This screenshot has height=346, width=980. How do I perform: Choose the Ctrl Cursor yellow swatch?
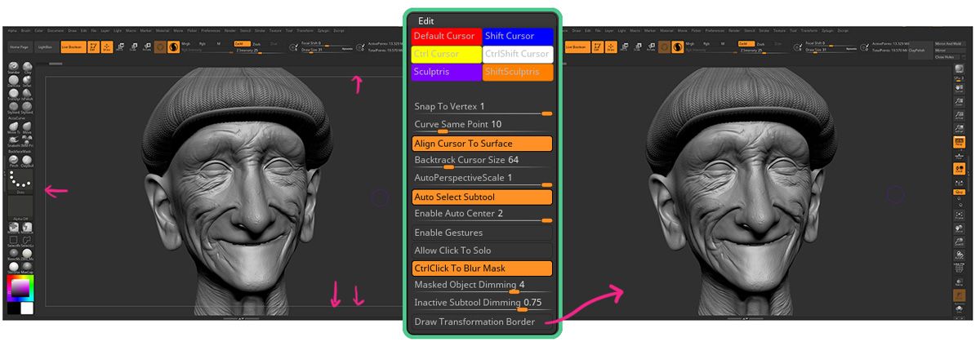pyautogui.click(x=447, y=54)
